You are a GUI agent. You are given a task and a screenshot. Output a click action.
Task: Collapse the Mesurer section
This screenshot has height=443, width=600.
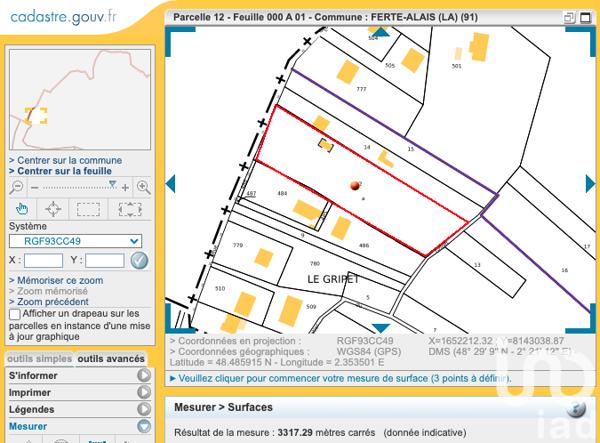click(144, 427)
